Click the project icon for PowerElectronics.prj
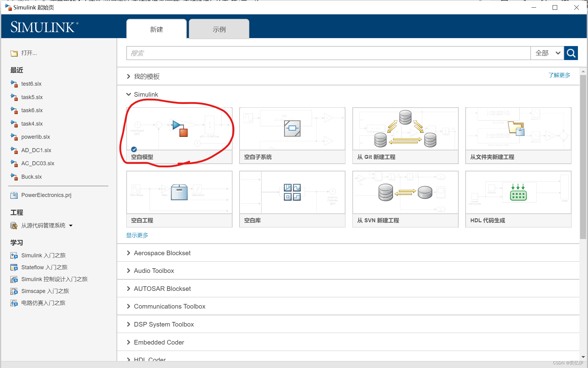Viewport: 588px width, 368px height. [x=14, y=195]
